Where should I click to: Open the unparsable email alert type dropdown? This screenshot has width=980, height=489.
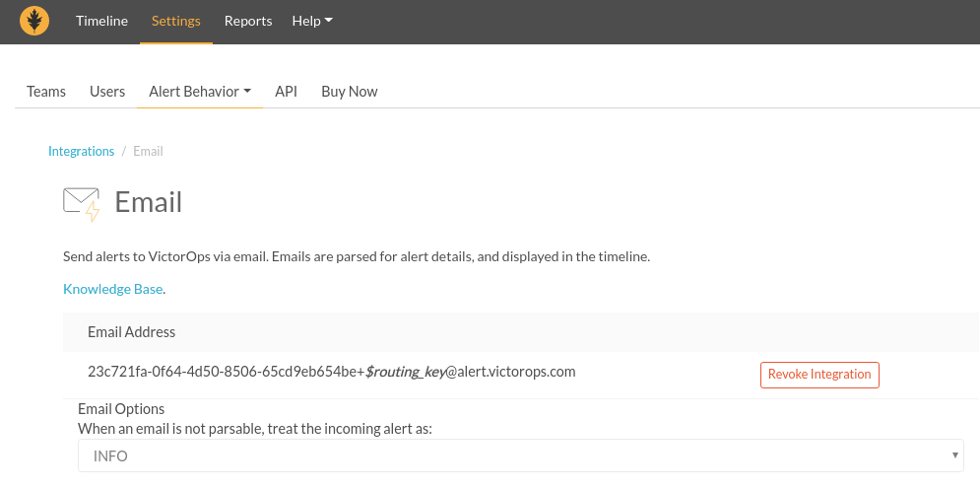point(521,455)
